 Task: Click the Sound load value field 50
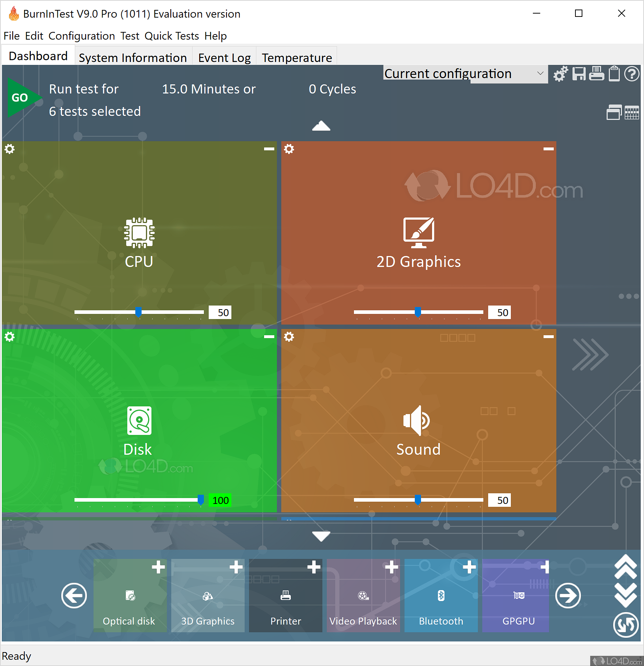[x=500, y=500]
